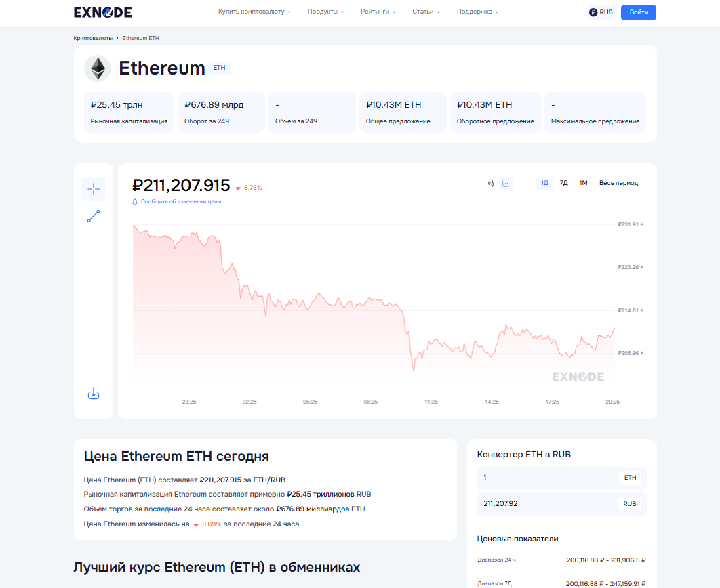Expand the Продукты menu
This screenshot has width=720, height=588.
click(325, 12)
